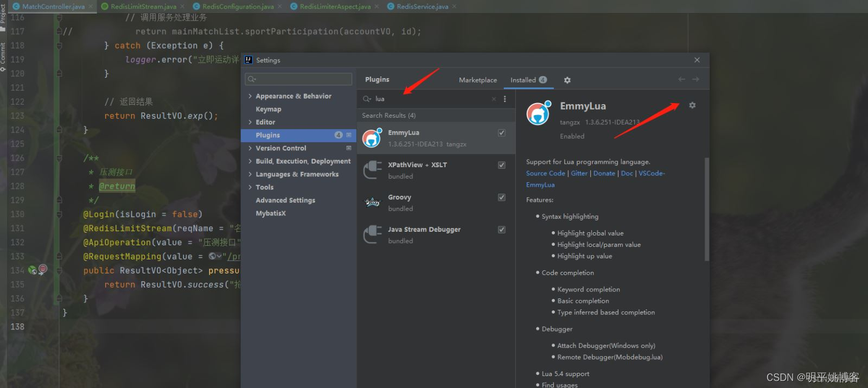The width and height of the screenshot is (868, 388).
Task: Open the EmmyLua Source Code link
Action: pyautogui.click(x=545, y=173)
